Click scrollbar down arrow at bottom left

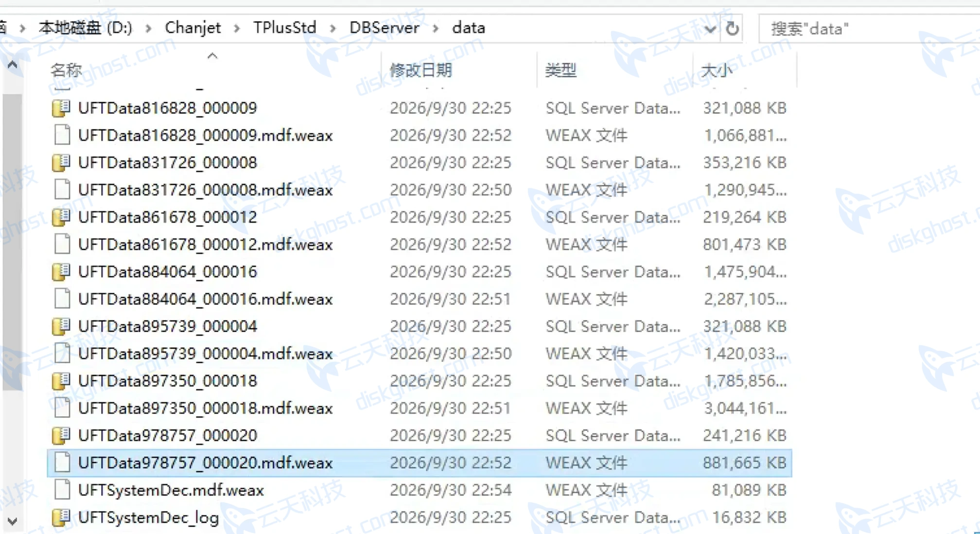[13, 521]
